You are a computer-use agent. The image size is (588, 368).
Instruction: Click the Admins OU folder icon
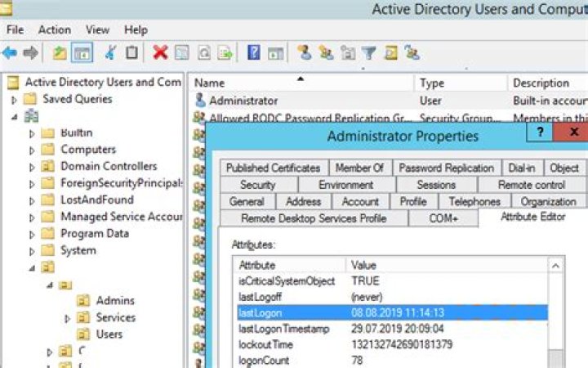(x=82, y=300)
